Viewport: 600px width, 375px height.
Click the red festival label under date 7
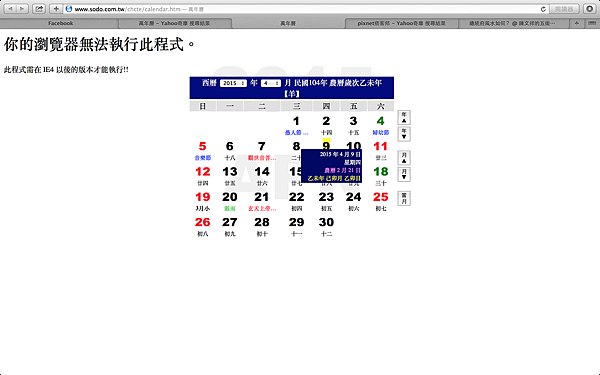tap(262, 158)
